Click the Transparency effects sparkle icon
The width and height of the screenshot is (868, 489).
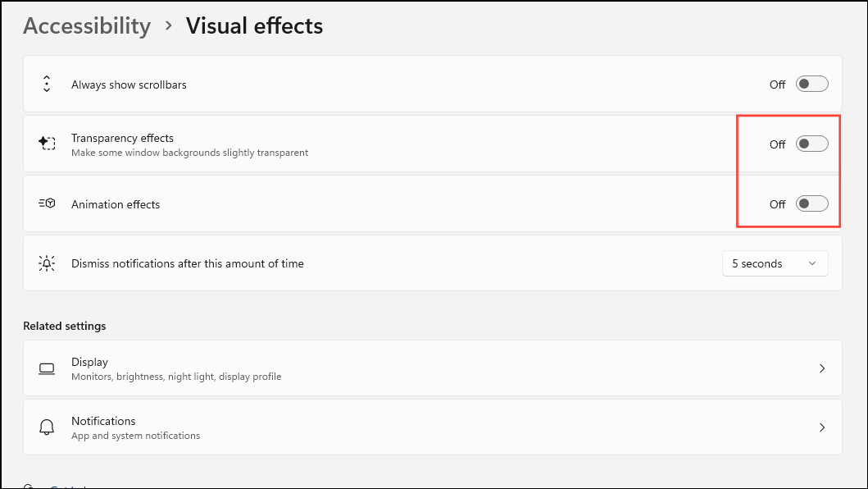pyautogui.click(x=47, y=143)
